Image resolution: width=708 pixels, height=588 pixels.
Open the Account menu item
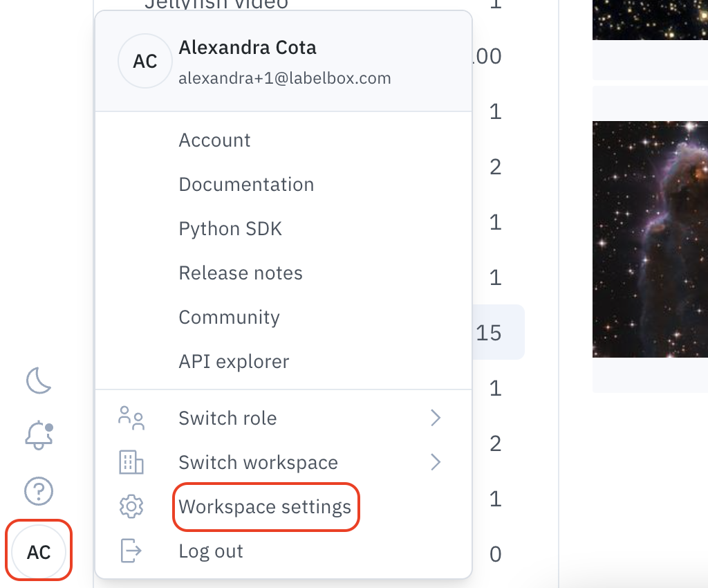(283, 140)
